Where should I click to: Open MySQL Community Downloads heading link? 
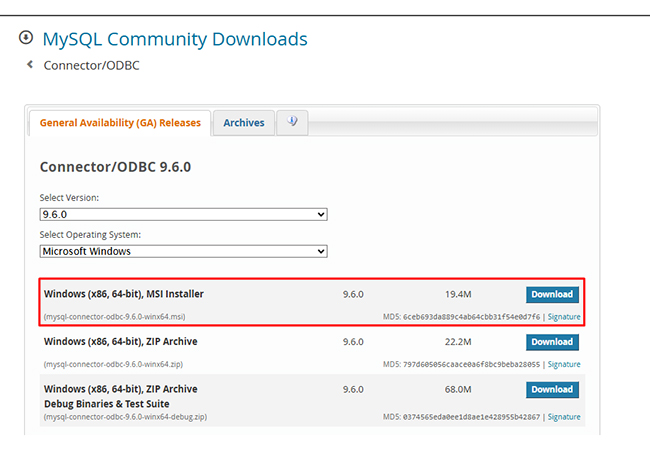175,39
